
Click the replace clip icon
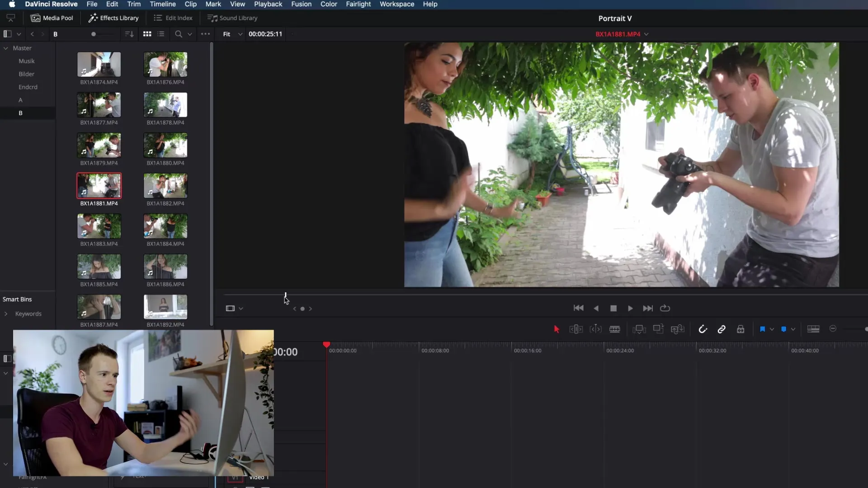point(677,329)
